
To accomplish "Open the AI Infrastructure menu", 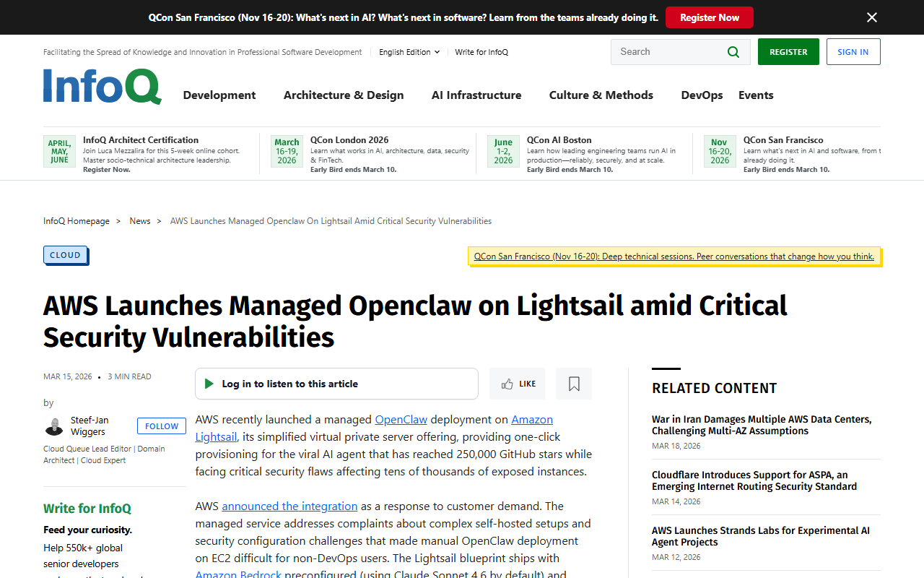I will click(476, 95).
